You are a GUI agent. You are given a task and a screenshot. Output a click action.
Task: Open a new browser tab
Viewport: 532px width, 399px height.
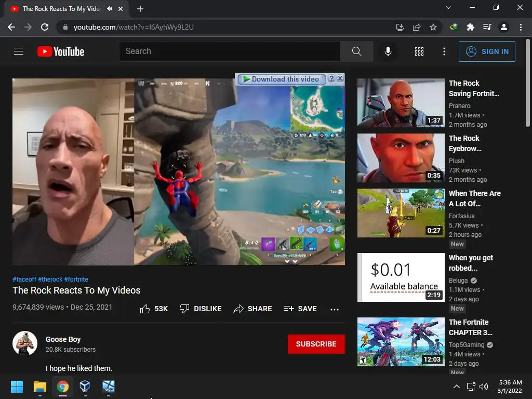coord(140,9)
